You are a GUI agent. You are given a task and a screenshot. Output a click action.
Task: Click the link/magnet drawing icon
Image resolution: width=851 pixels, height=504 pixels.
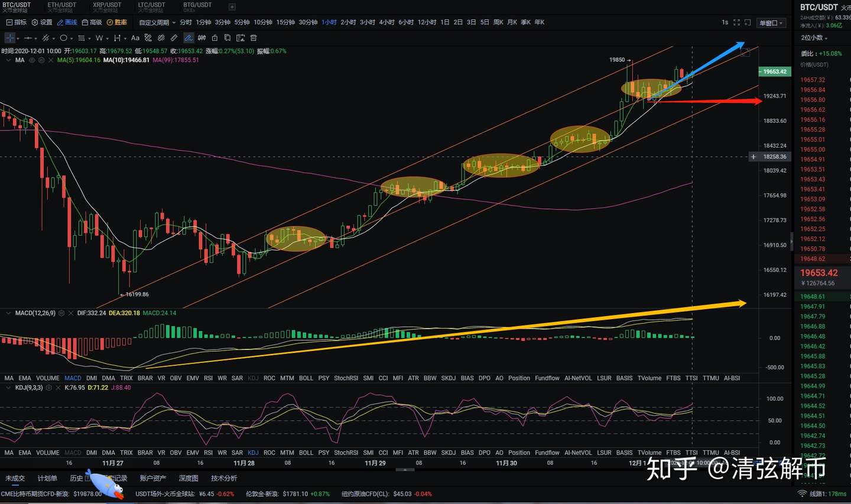coord(161,38)
